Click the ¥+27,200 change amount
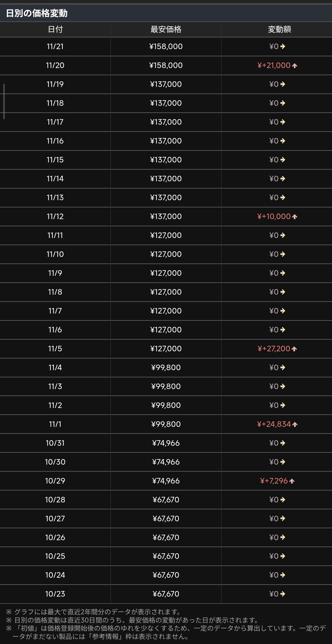 274,348
